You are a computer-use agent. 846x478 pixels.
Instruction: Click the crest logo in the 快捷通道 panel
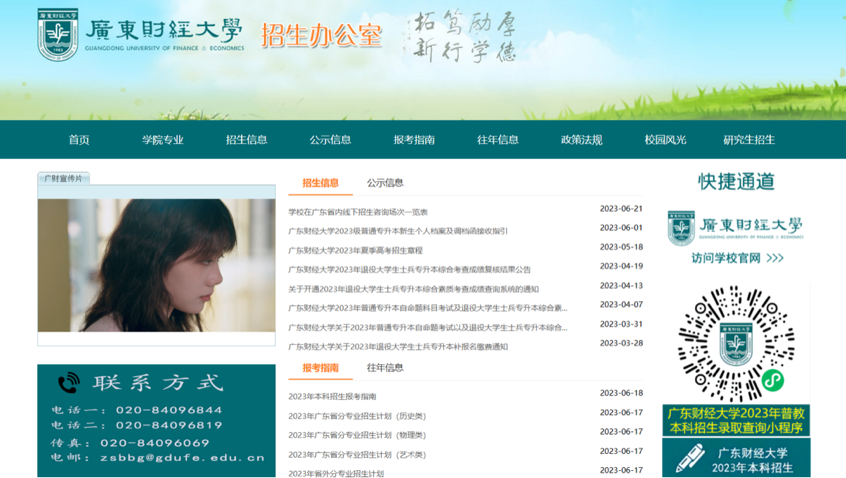[x=681, y=228]
